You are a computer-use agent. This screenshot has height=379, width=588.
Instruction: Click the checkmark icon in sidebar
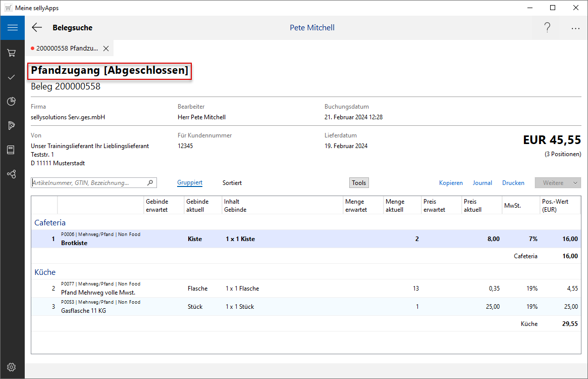coord(12,77)
